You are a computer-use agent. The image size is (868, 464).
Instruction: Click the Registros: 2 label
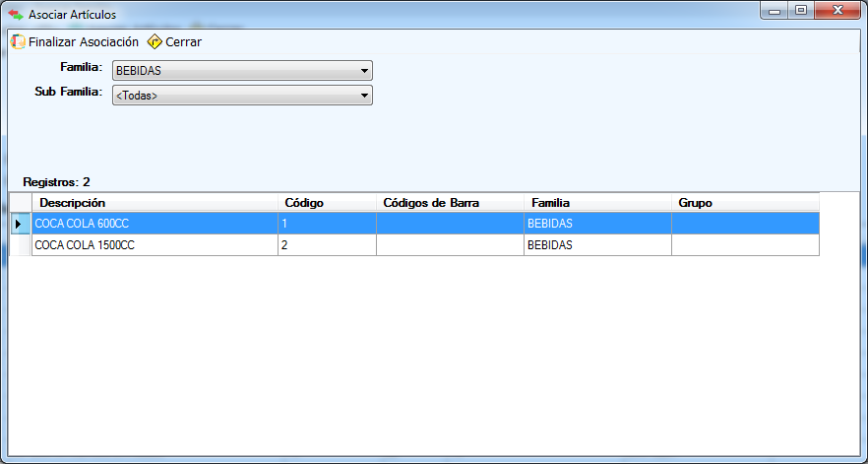click(x=56, y=182)
